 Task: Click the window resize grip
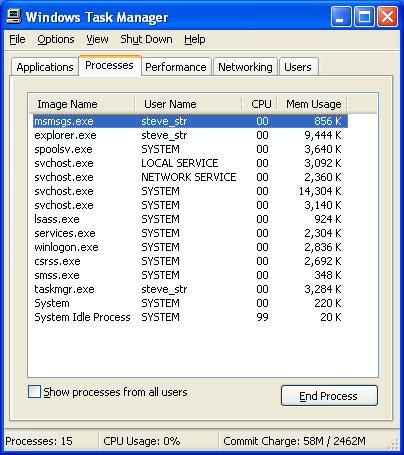coord(394,444)
